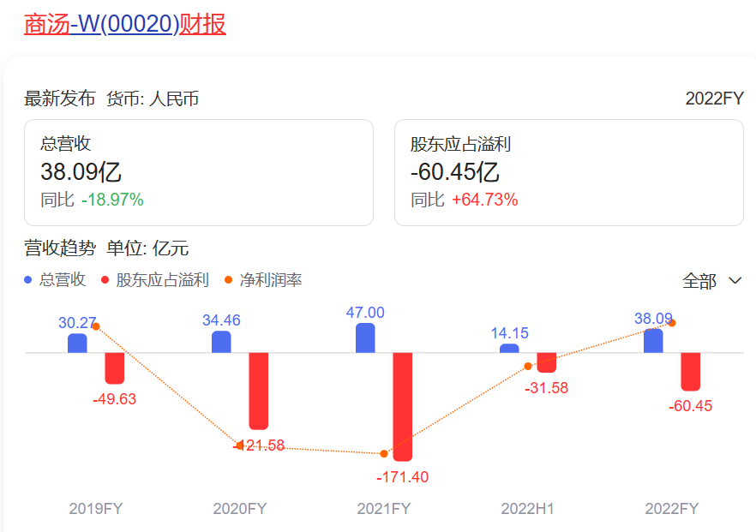Click the 2022FY axis label below chart
This screenshot has height=532, width=756.
[x=672, y=508]
